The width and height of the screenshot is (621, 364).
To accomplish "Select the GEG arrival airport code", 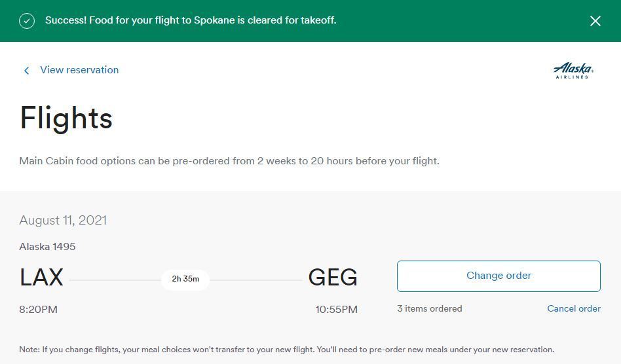I will coord(333,278).
